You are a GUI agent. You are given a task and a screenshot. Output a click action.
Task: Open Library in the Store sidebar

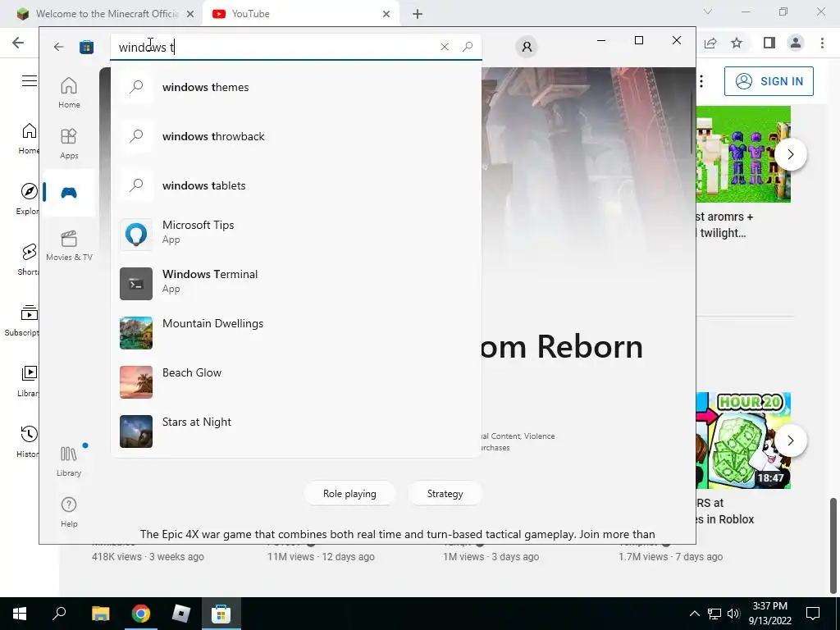point(69,461)
